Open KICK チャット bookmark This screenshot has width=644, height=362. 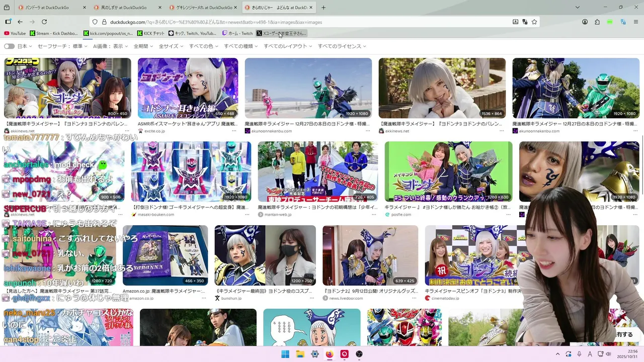151,33
